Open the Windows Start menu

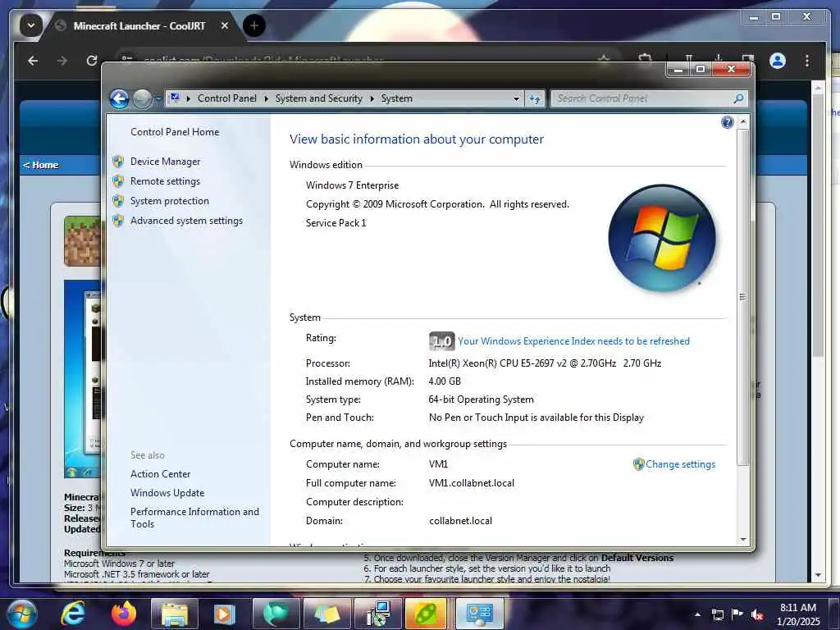pos(22,614)
